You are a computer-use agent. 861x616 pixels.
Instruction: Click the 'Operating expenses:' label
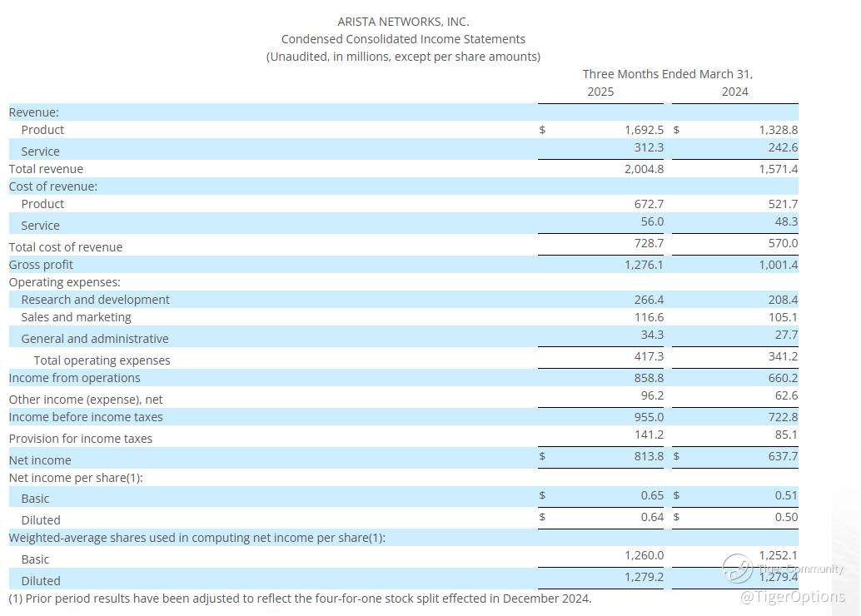[65, 282]
